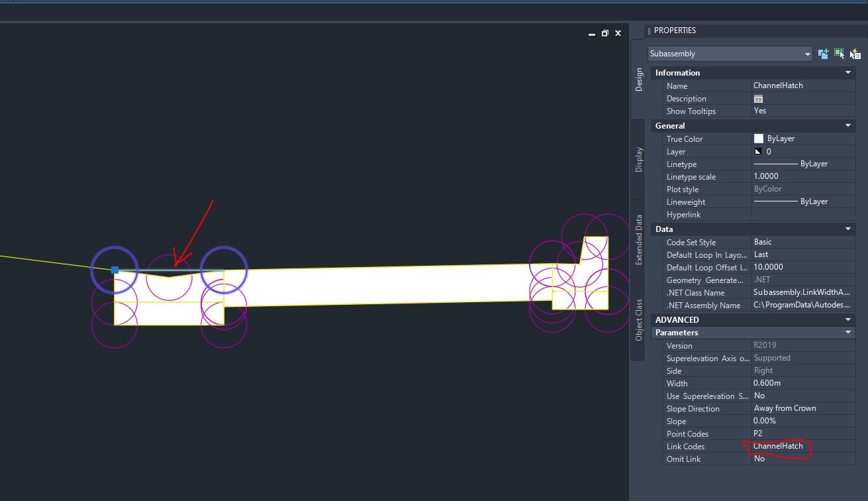Image resolution: width=868 pixels, height=501 pixels.
Task: Click the Slope Direction value Away from Crown
Action: click(x=785, y=408)
